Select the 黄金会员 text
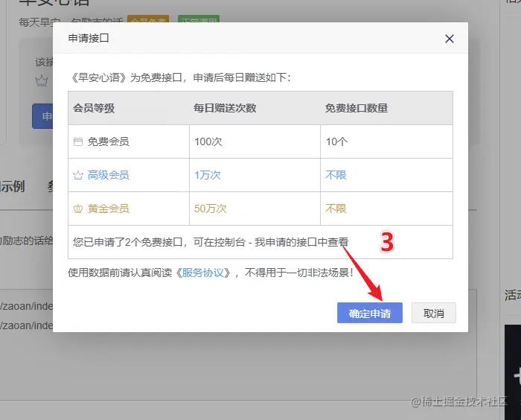The image size is (521, 420). [109, 209]
